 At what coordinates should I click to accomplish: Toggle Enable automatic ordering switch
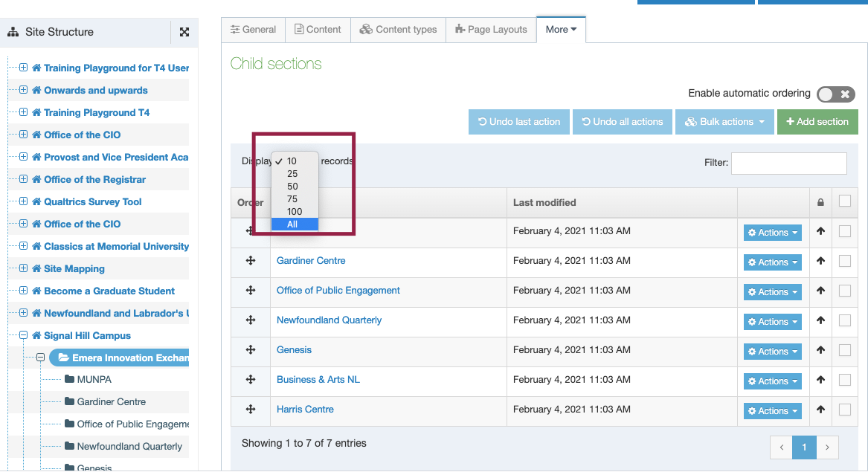tap(835, 94)
